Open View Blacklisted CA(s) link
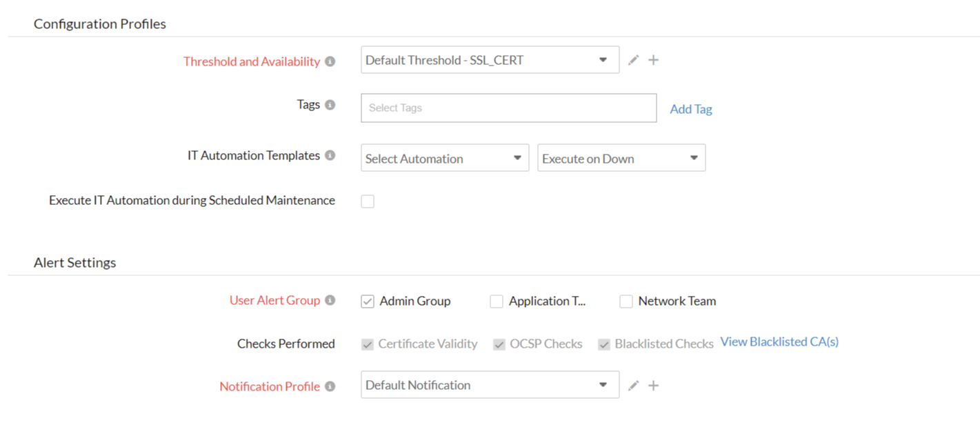Image resolution: width=980 pixels, height=436 pixels. coord(779,341)
